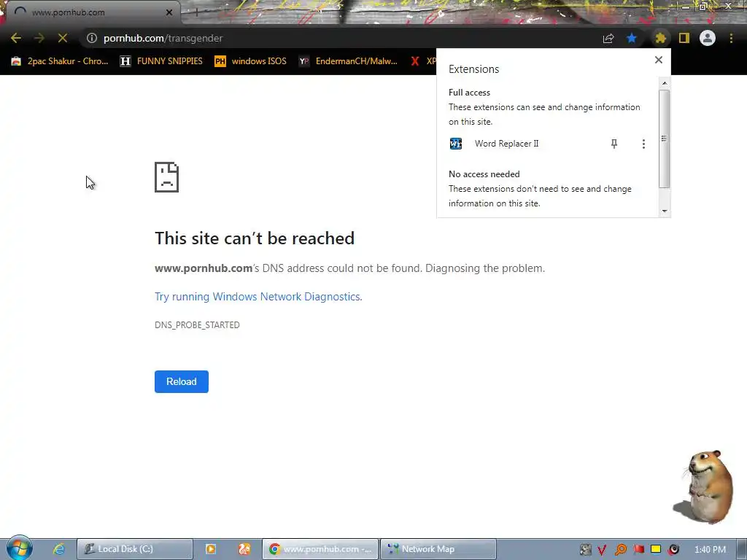747x560 pixels.
Task: Click Try running Windows Network Diagnostics link
Action: pos(258,297)
